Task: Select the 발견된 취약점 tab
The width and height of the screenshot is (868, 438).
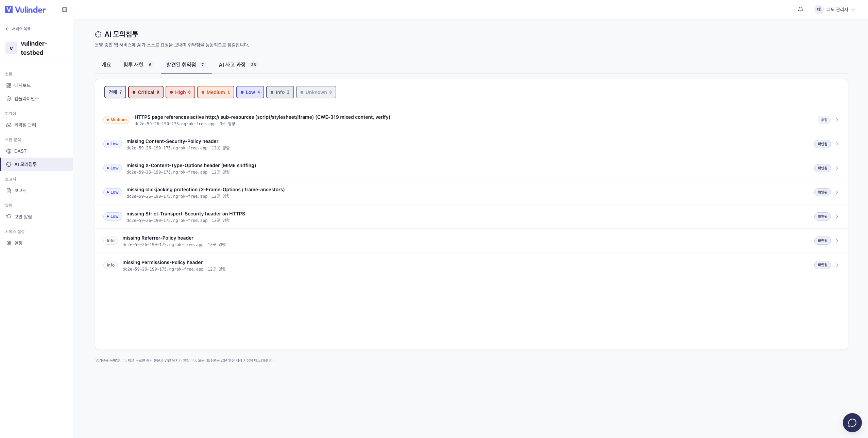Action: (186, 65)
